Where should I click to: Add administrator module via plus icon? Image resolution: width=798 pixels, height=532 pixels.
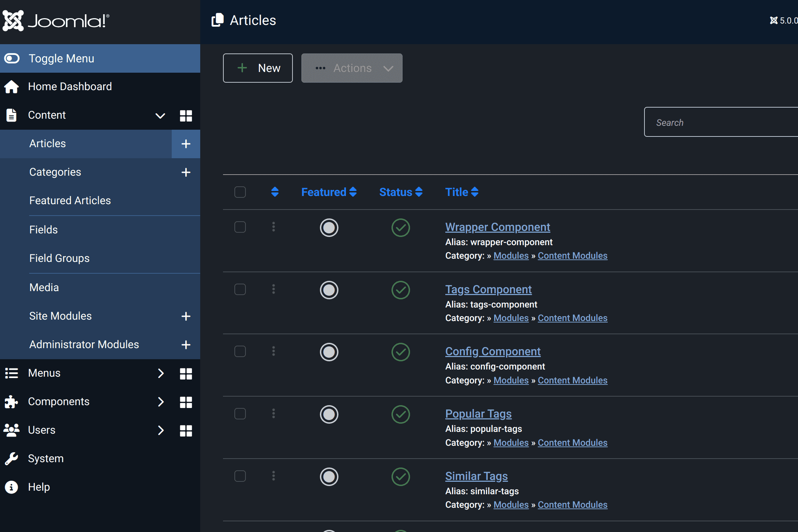pyautogui.click(x=186, y=345)
